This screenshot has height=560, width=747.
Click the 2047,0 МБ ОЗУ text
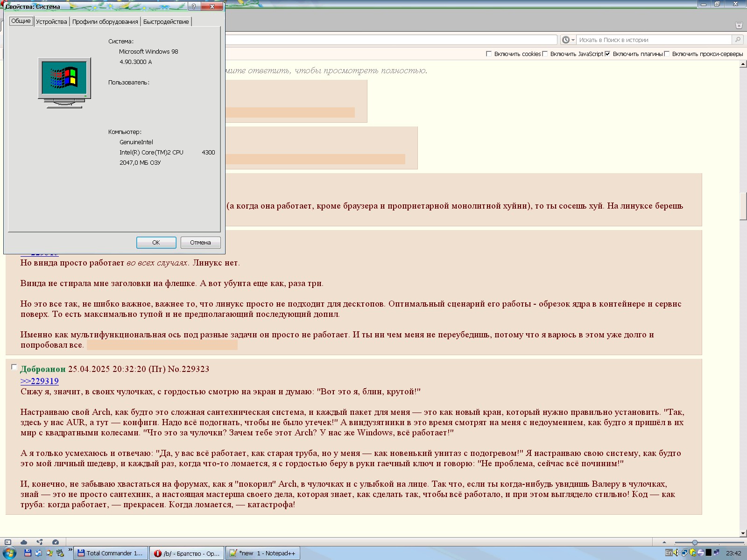[140, 162]
